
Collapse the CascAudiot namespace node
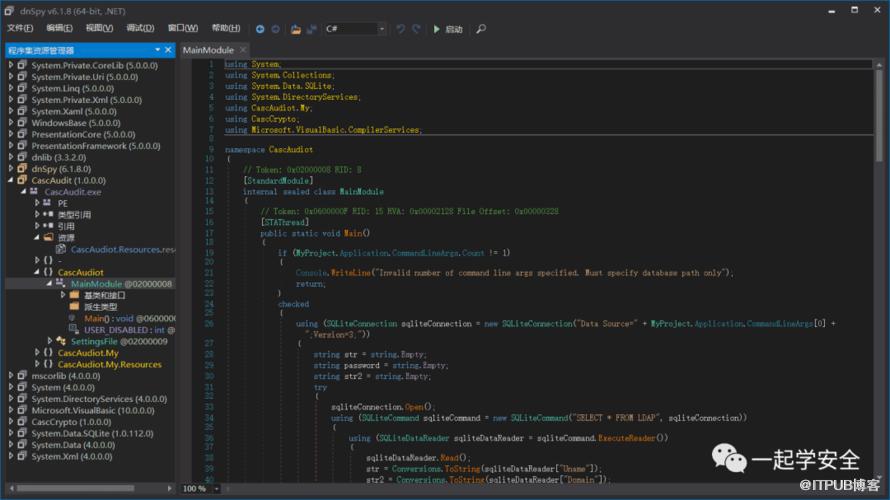37,272
